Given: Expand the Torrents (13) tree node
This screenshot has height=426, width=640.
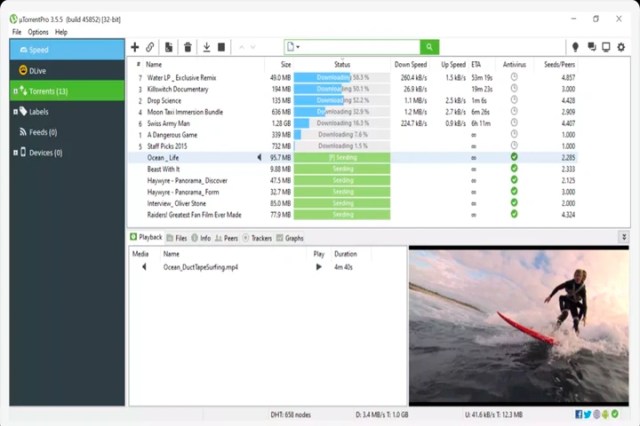Looking at the screenshot, I should coord(16,91).
